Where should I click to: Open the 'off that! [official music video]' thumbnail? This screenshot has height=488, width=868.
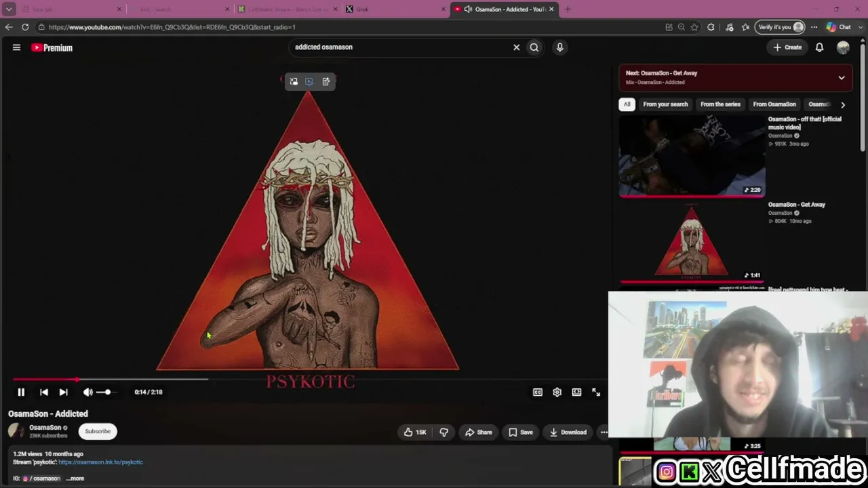692,156
